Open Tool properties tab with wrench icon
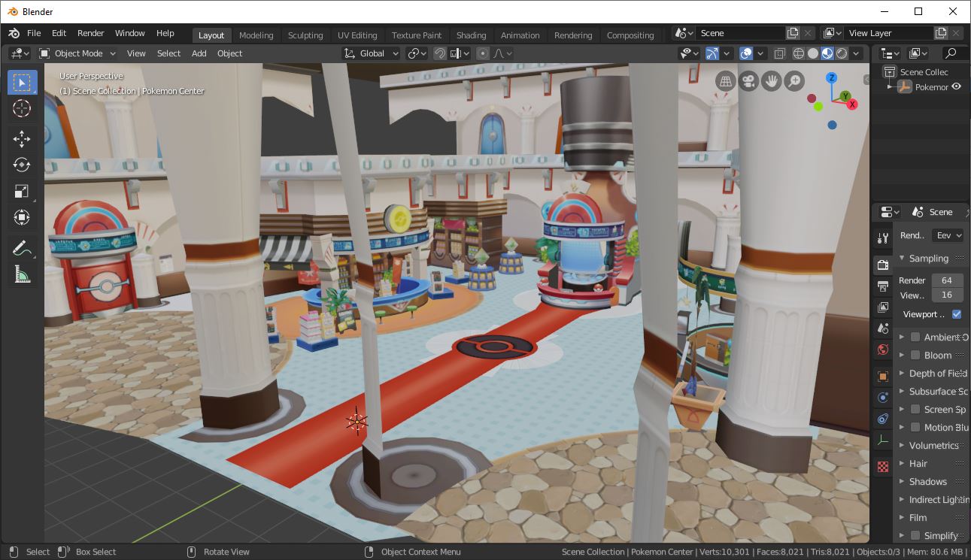971x560 pixels. tap(883, 238)
